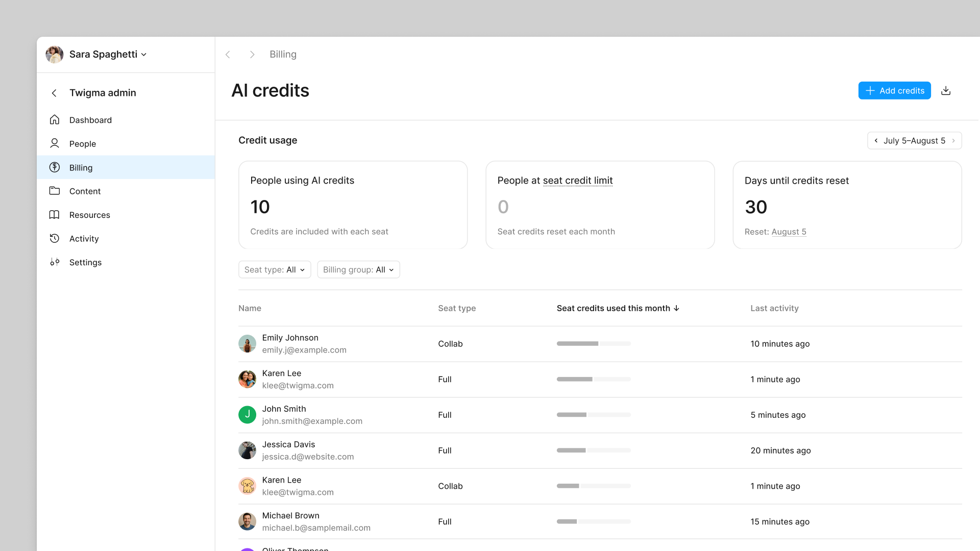Collapse the Twigma admin panel
Image resolution: width=980 pixels, height=551 pixels.
[54, 93]
